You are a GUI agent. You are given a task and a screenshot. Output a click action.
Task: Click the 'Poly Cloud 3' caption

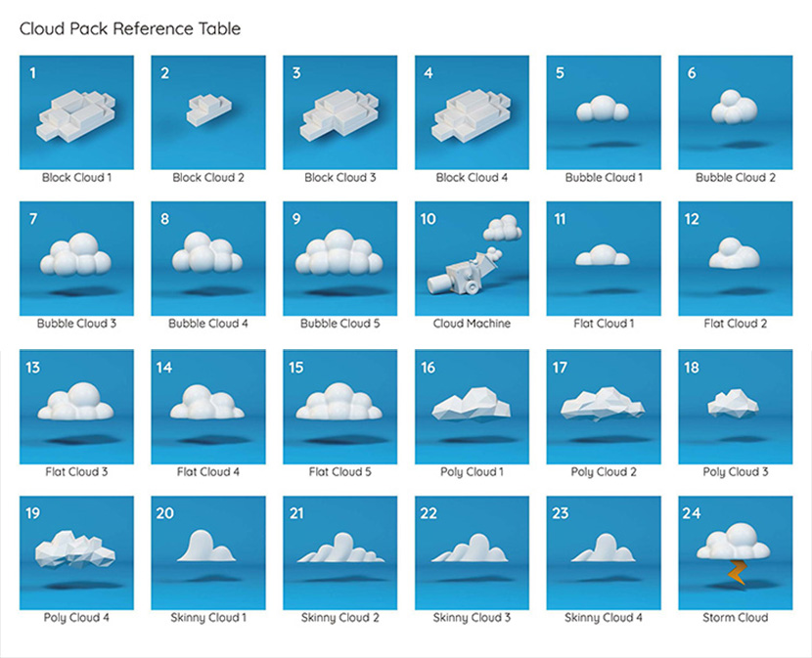(736, 472)
